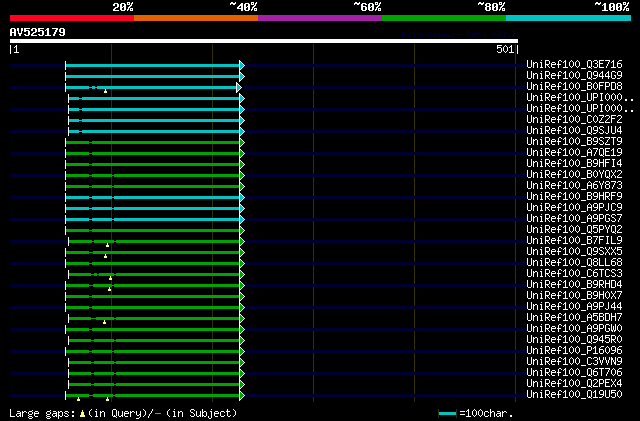Screen dimensions: 640x421
Task: Click yellow gap marker in C6TCS3 row
Action: [x=111, y=278]
